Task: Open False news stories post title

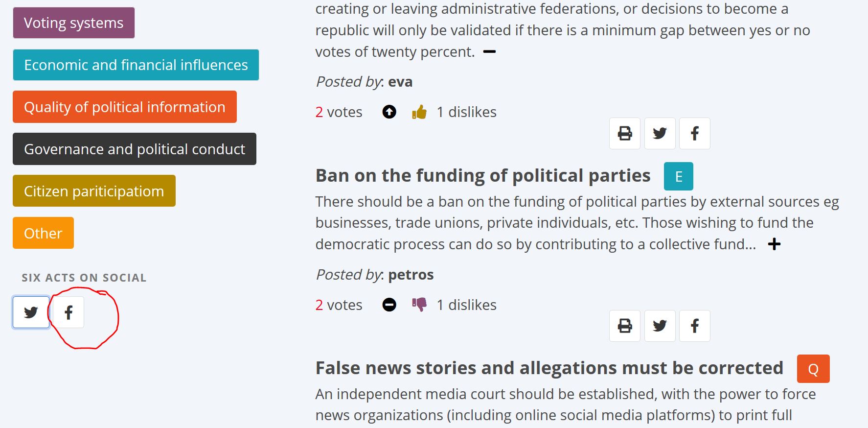Action: pos(549,368)
